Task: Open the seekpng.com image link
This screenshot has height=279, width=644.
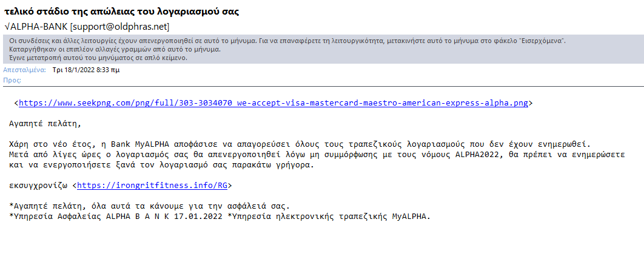Action: pyautogui.click(x=273, y=103)
